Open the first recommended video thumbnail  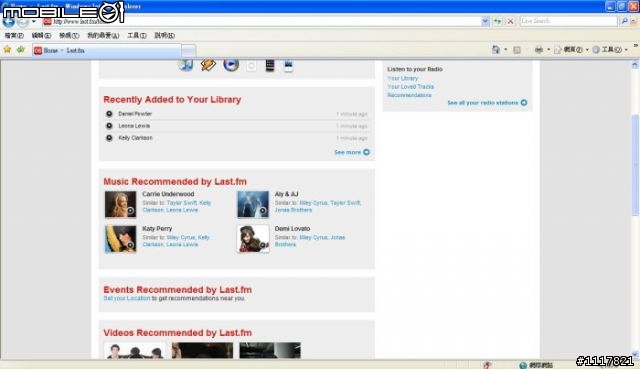pyautogui.click(x=135, y=351)
